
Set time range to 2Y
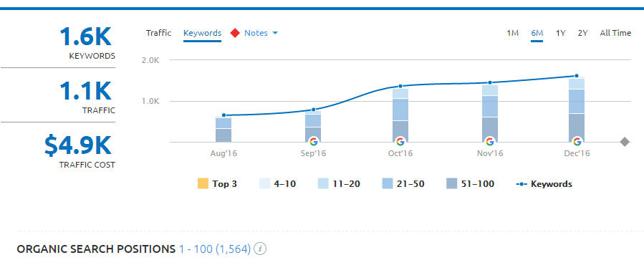582,33
